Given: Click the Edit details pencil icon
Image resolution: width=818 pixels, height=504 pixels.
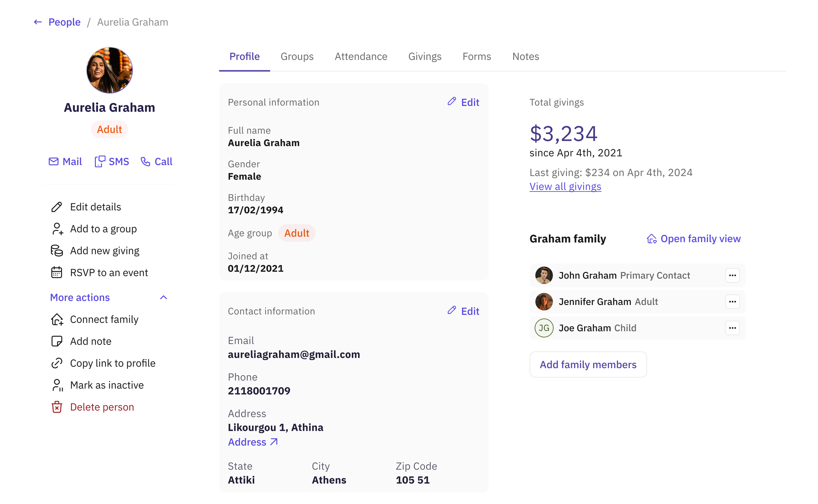Looking at the screenshot, I should tap(57, 207).
